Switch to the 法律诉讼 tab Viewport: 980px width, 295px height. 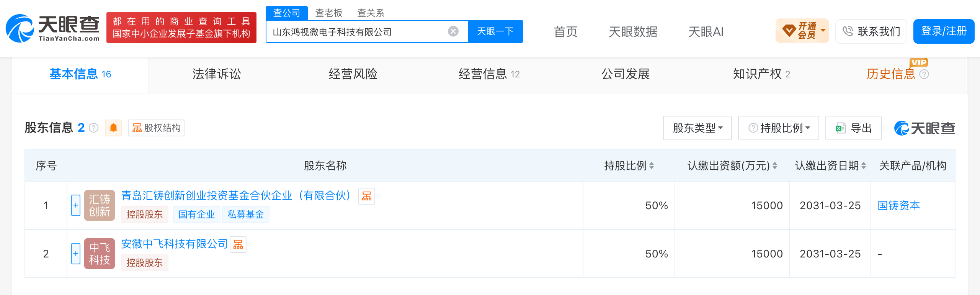pyautogui.click(x=217, y=74)
